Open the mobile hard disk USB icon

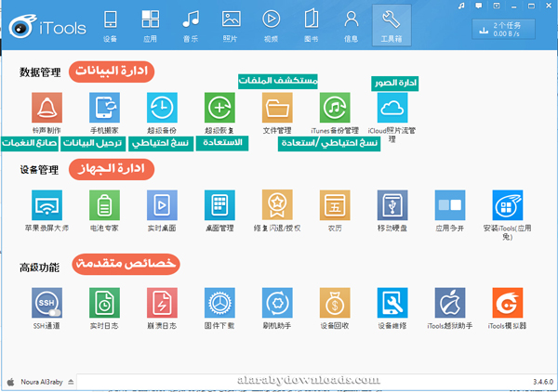pyautogui.click(x=392, y=205)
